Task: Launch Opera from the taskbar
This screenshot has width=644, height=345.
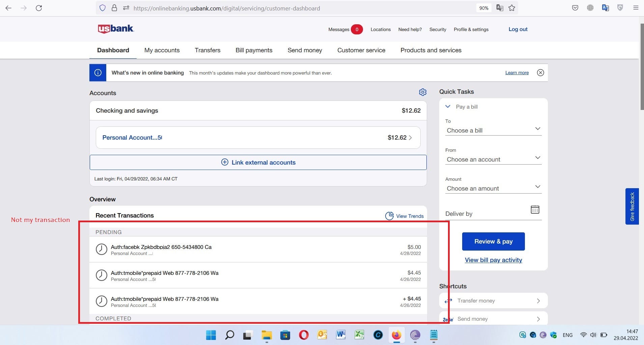Action: pos(304,335)
